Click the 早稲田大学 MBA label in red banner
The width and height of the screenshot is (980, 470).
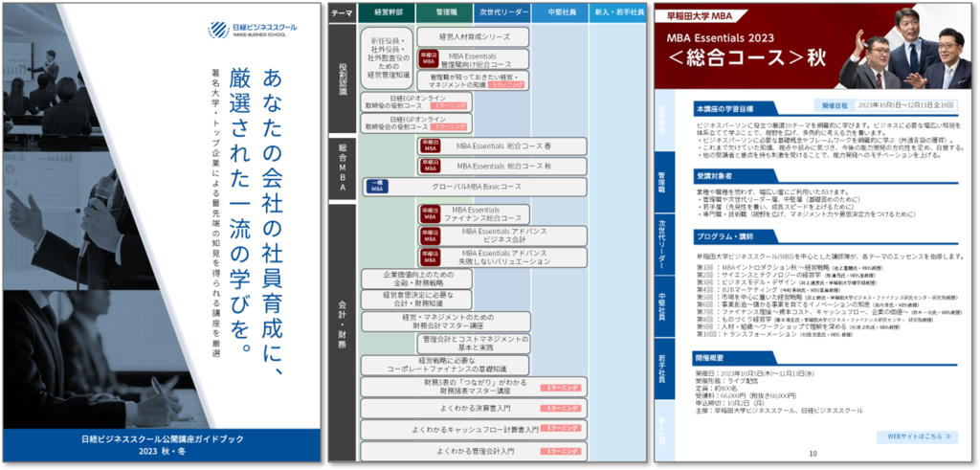coord(698,17)
